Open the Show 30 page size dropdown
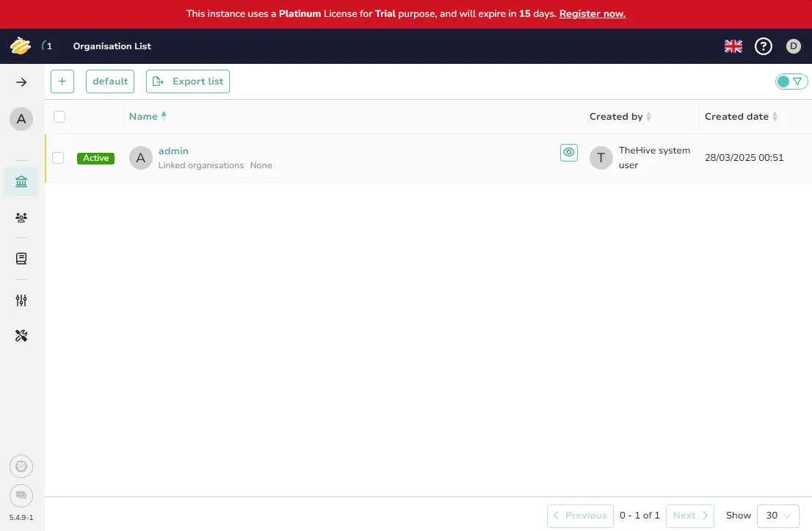This screenshot has width=812, height=531. (x=777, y=516)
